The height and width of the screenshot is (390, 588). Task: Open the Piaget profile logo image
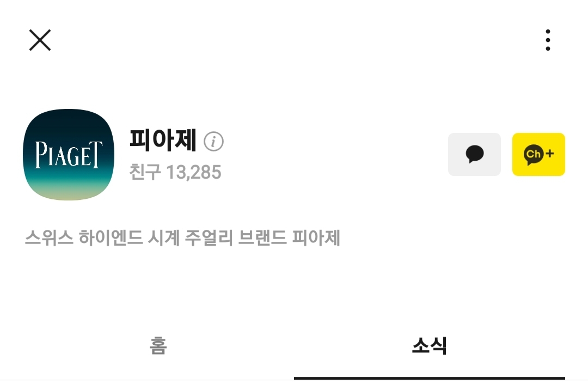(x=68, y=155)
